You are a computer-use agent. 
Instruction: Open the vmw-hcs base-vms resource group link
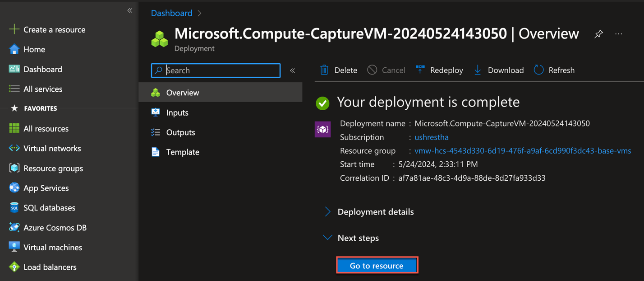(x=523, y=151)
